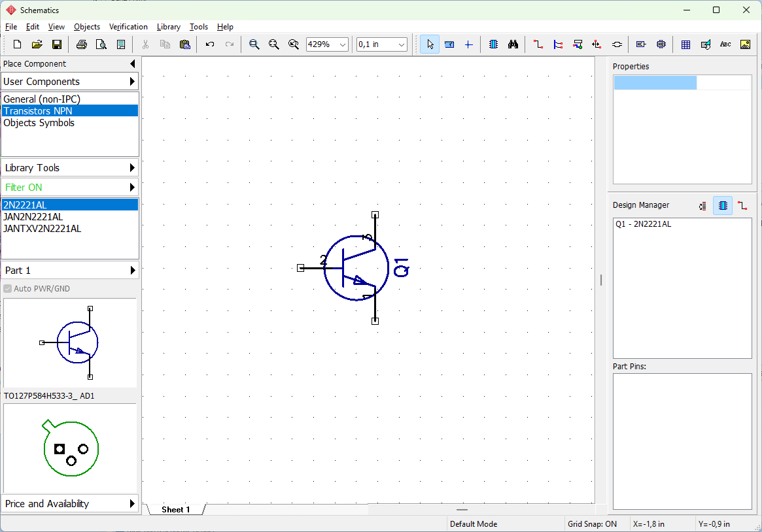Zoom in on the schematic

(254, 44)
